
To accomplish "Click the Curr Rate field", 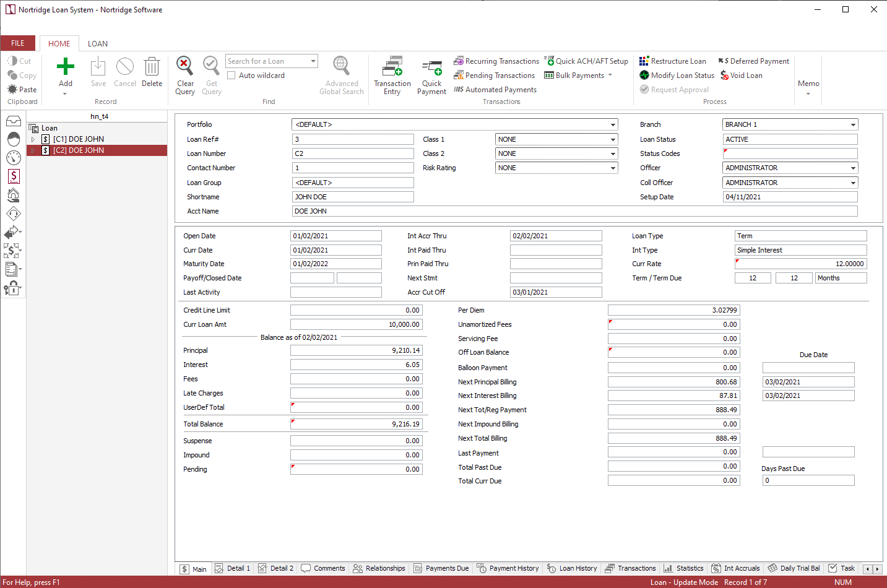I will click(800, 264).
